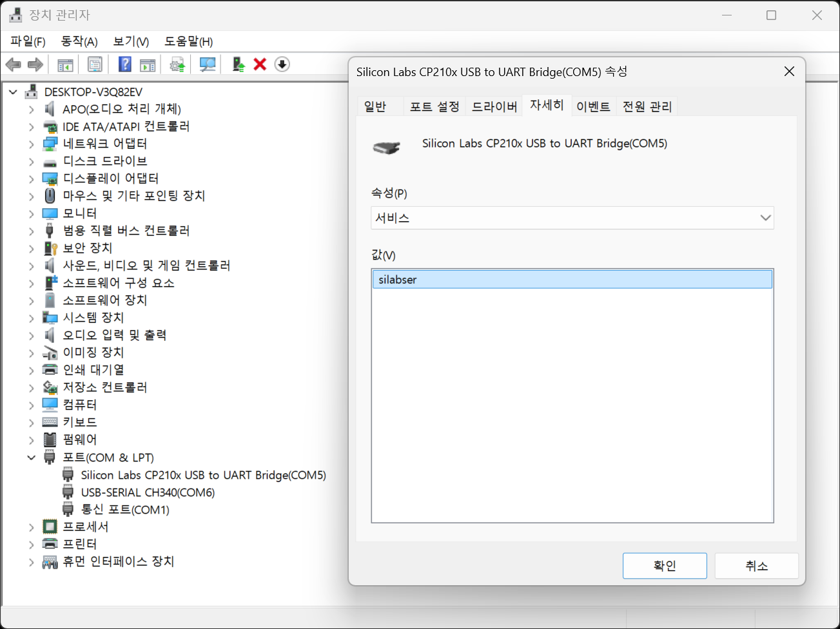The image size is (840, 629).
Task: Expand the 오디오 입력 및 출력 category
Action: tap(31, 335)
